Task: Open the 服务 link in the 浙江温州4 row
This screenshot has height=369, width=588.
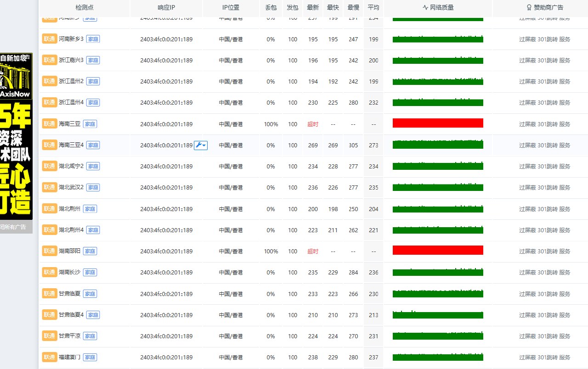Action: [x=565, y=103]
